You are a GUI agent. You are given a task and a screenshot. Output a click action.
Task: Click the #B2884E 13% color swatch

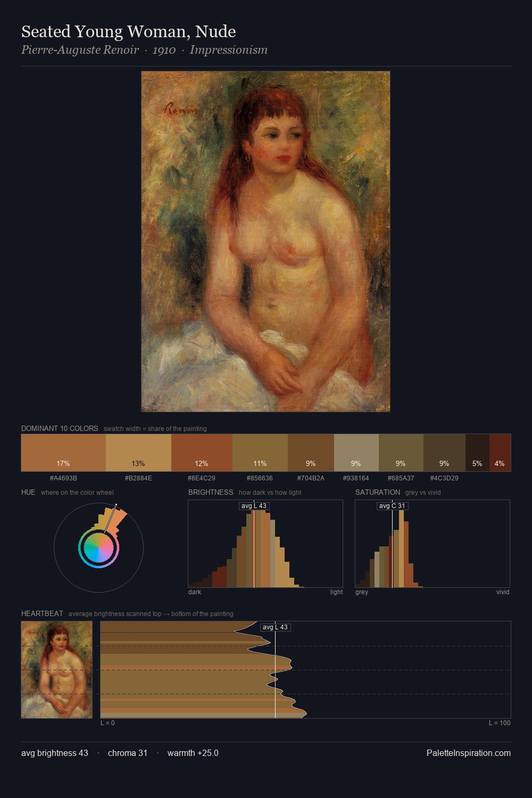(138, 453)
